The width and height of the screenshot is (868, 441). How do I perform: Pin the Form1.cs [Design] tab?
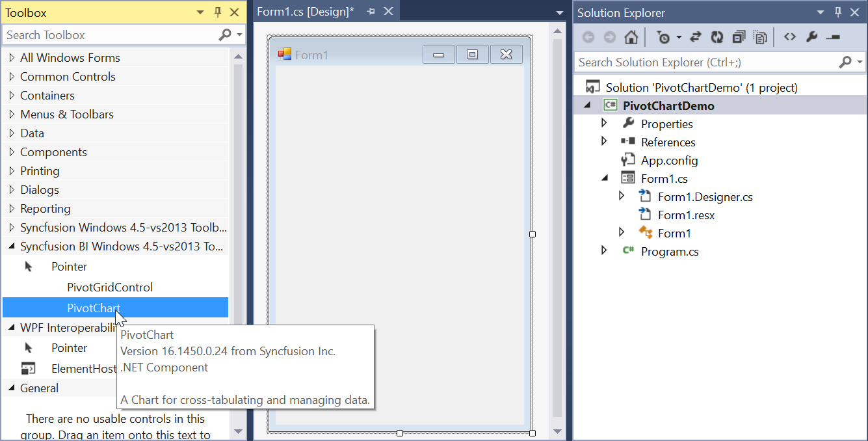point(371,12)
